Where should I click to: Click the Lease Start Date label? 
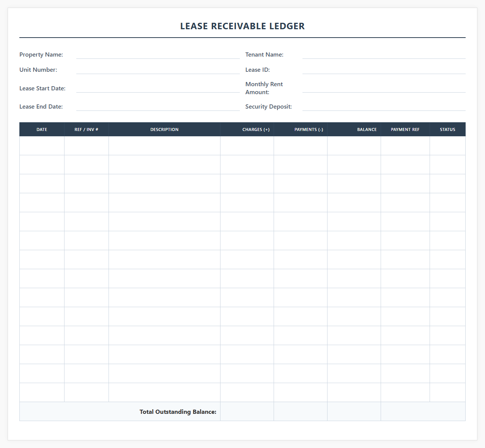pyautogui.click(x=43, y=88)
